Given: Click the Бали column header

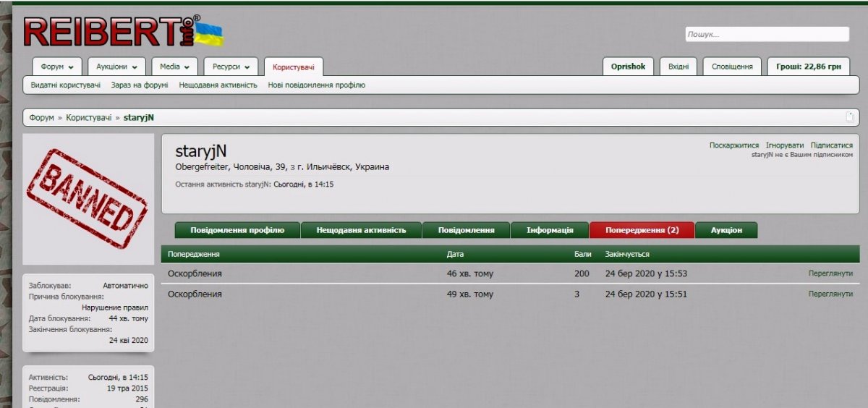Looking at the screenshot, I should [x=583, y=255].
